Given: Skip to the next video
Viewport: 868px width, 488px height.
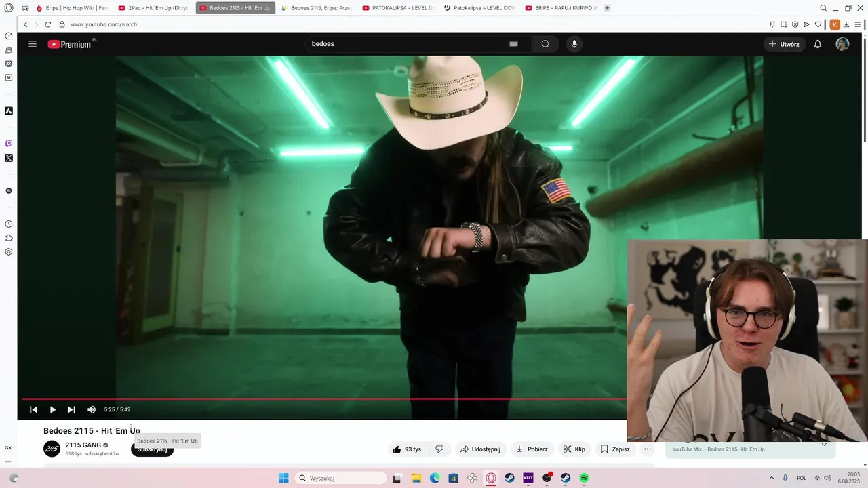Looking at the screenshot, I should tap(71, 409).
